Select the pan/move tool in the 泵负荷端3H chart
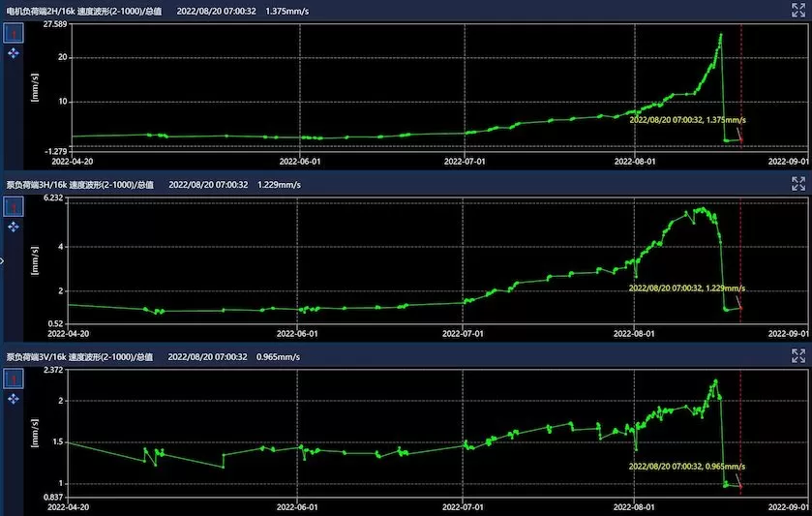 [x=14, y=227]
